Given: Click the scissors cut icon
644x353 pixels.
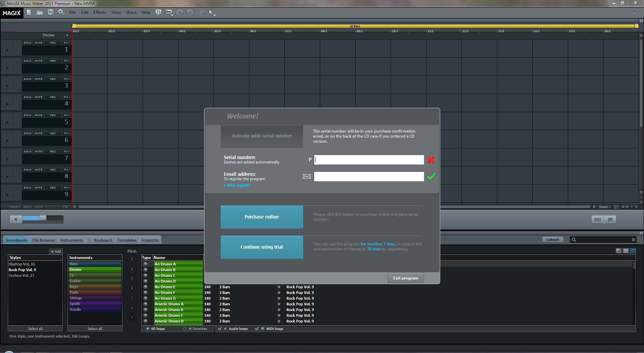Looking at the screenshot, I should [x=201, y=12].
